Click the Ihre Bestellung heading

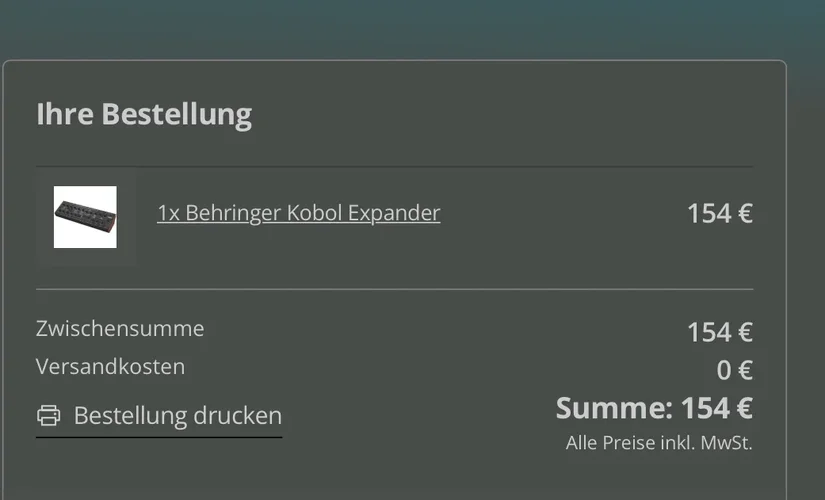click(144, 114)
